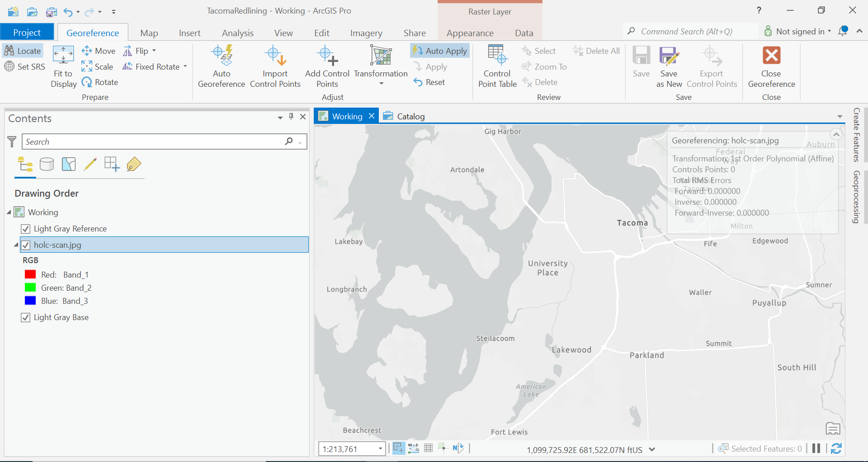Switch to the Imagery ribbon tab
Image resolution: width=868 pixels, height=462 pixels.
(366, 33)
